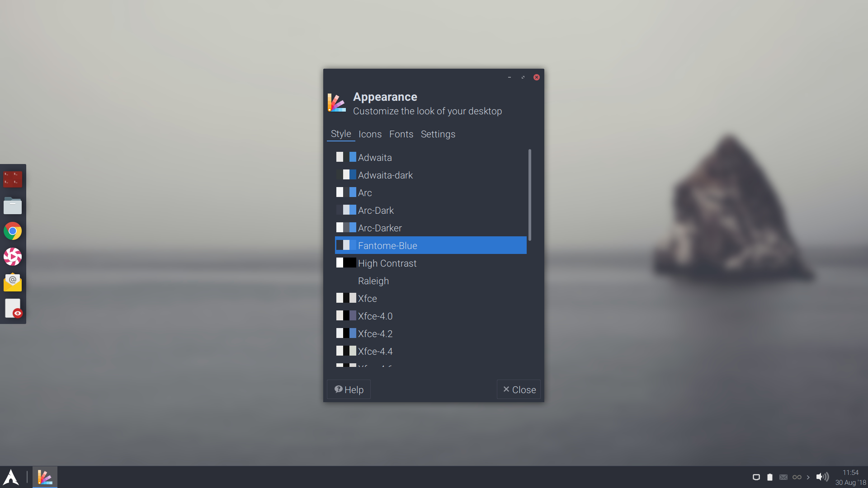Click the battery icon in system tray
This screenshot has width=868, height=488.
[x=770, y=477]
